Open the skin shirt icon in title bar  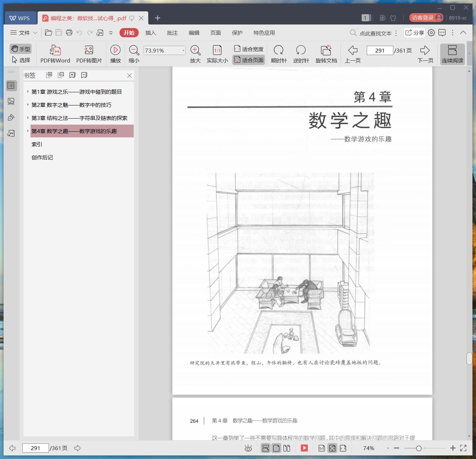[x=393, y=18]
